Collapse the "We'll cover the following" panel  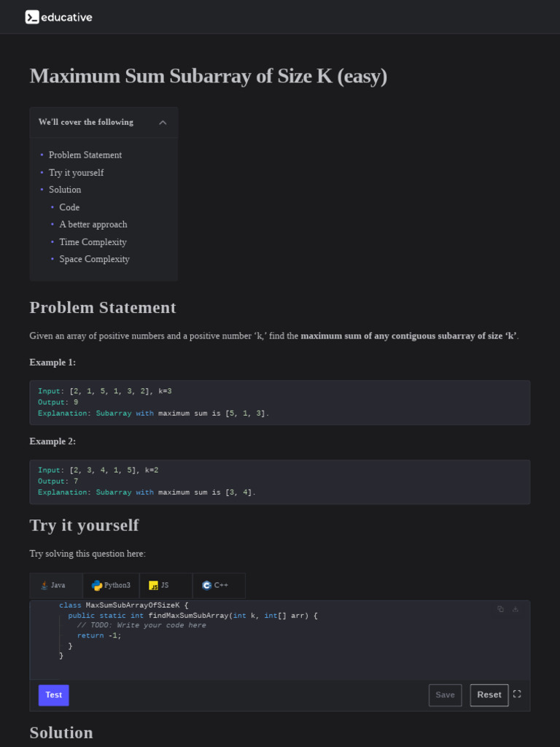[163, 123]
